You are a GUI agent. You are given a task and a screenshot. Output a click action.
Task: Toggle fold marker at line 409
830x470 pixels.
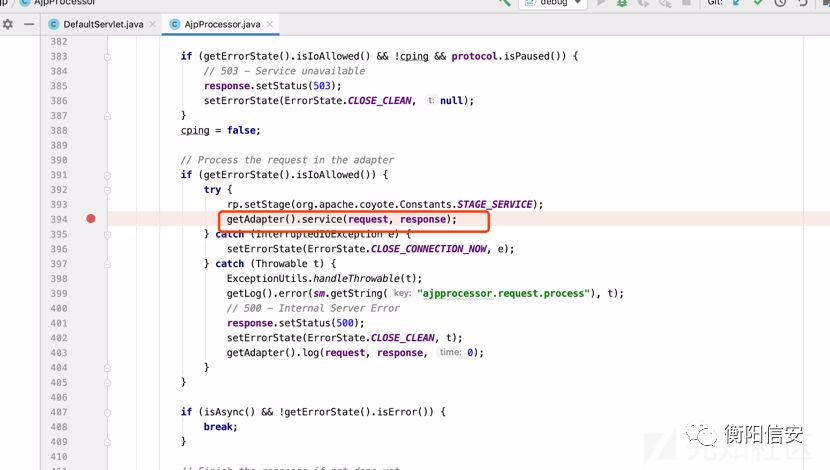[x=107, y=441]
